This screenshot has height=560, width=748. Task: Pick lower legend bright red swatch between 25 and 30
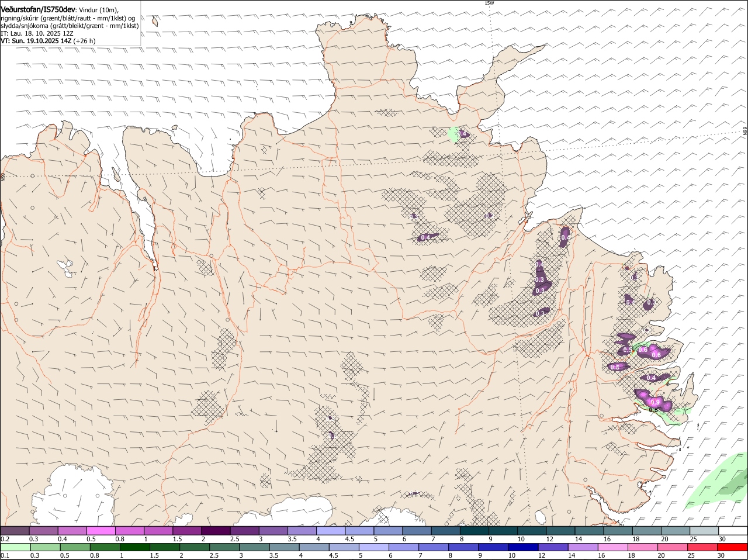(702, 547)
